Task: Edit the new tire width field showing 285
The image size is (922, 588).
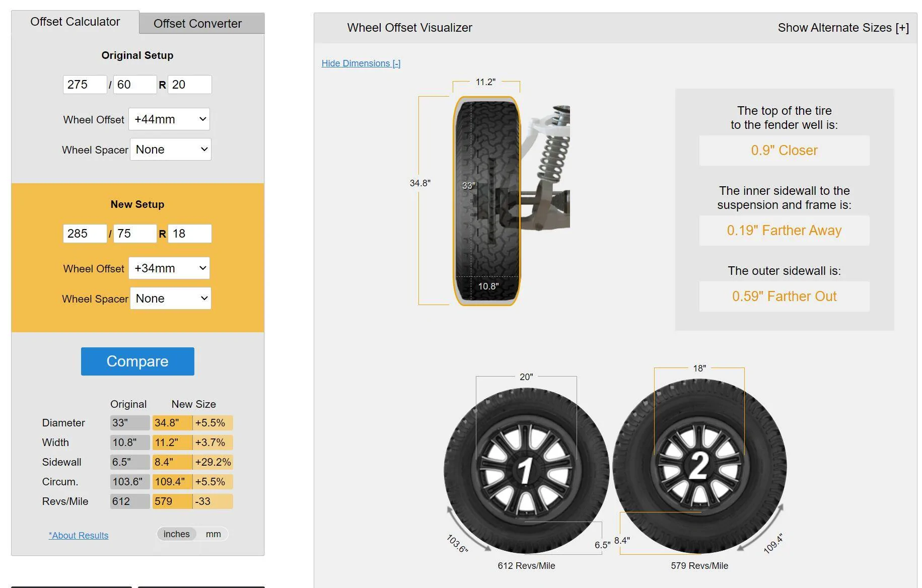Action: pyautogui.click(x=85, y=233)
